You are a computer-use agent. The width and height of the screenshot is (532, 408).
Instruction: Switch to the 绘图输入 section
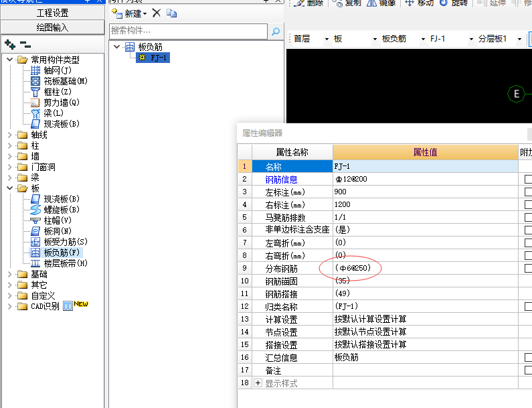point(53,27)
